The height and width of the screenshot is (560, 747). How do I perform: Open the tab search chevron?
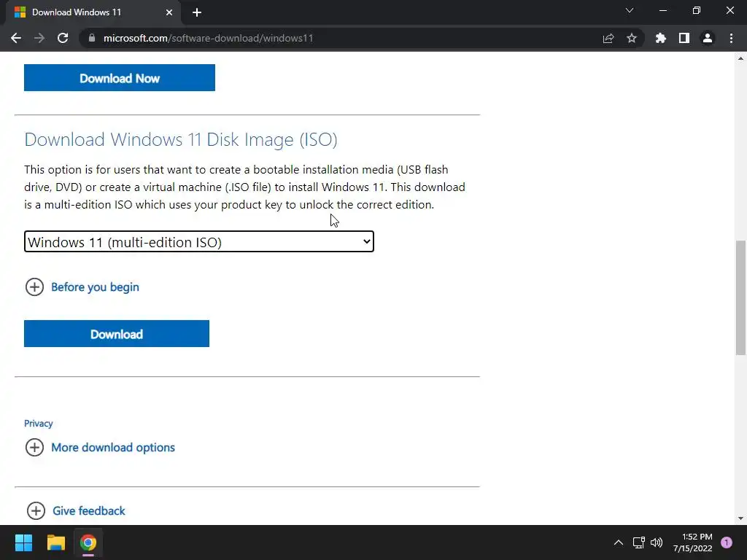[630, 10]
